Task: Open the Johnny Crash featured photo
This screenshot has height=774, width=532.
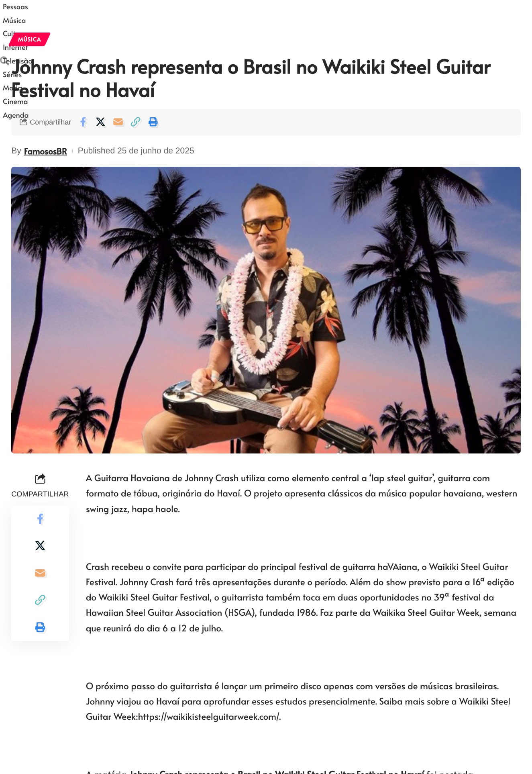Action: click(x=266, y=310)
